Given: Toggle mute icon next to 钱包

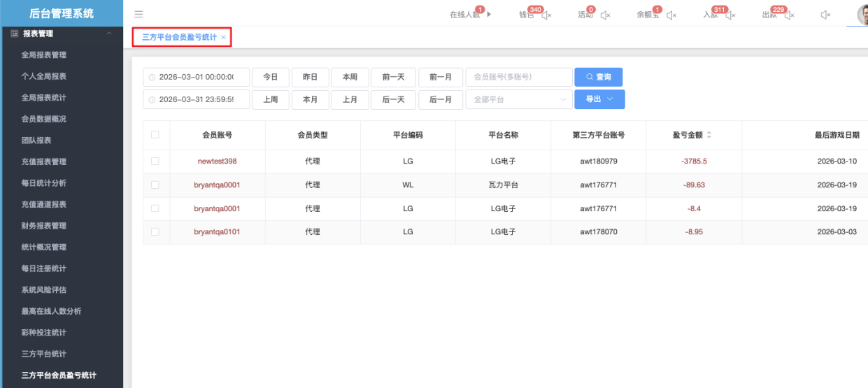Looking at the screenshot, I should [x=547, y=15].
